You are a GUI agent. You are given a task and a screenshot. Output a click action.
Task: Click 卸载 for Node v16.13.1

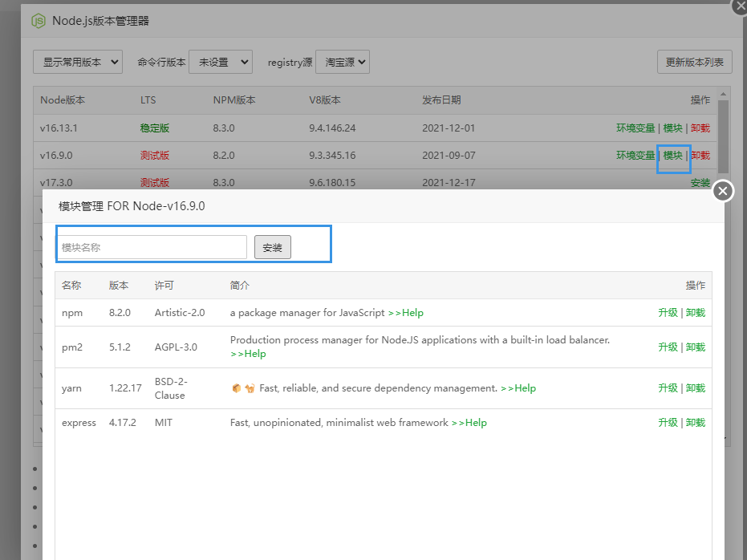700,128
